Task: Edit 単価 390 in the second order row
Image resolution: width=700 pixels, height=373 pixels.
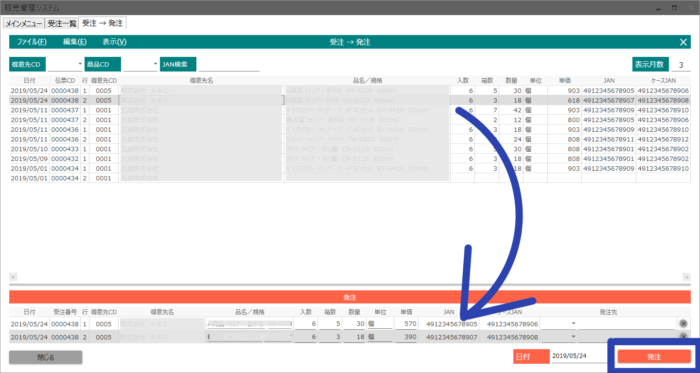Action: pyautogui.click(x=406, y=337)
